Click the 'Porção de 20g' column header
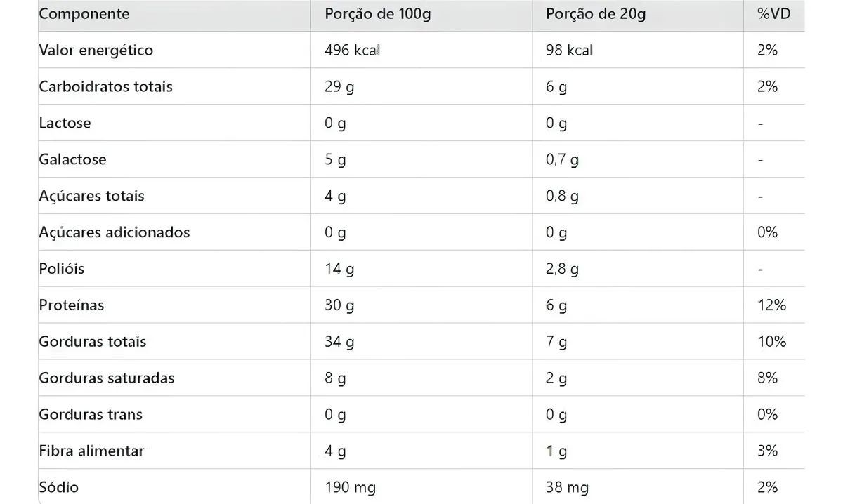Viewport: 843px width, 504px height. [596, 14]
